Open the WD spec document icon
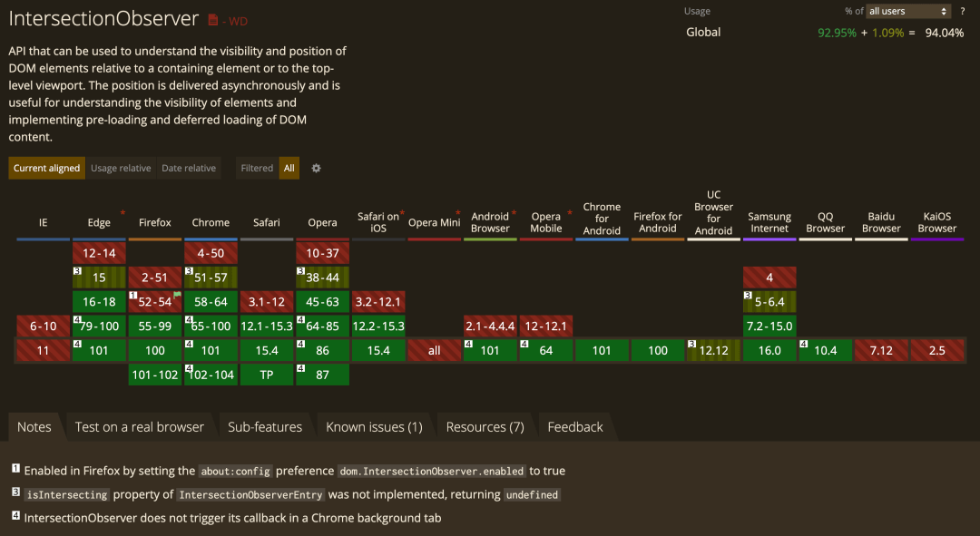 [213, 21]
